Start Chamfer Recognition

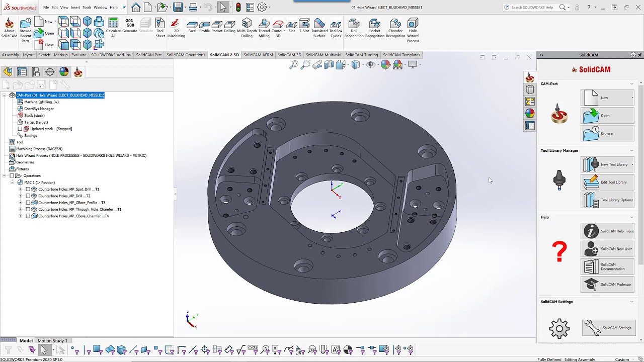coord(395,28)
